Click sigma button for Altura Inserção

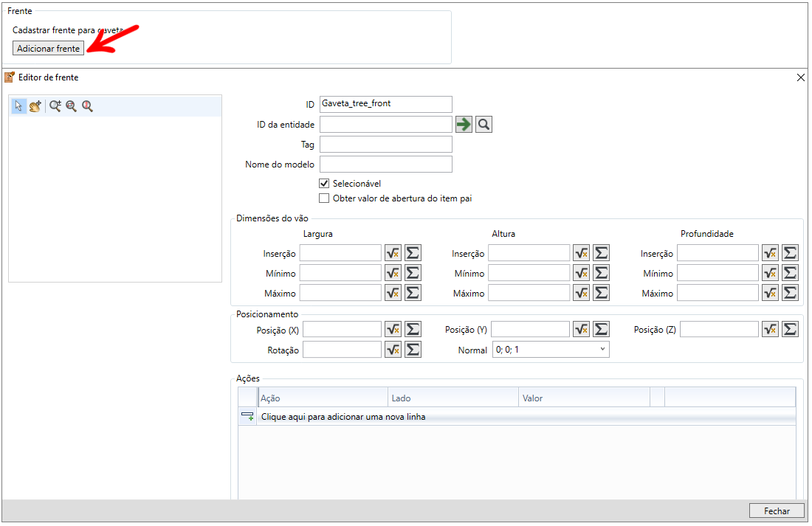601,252
